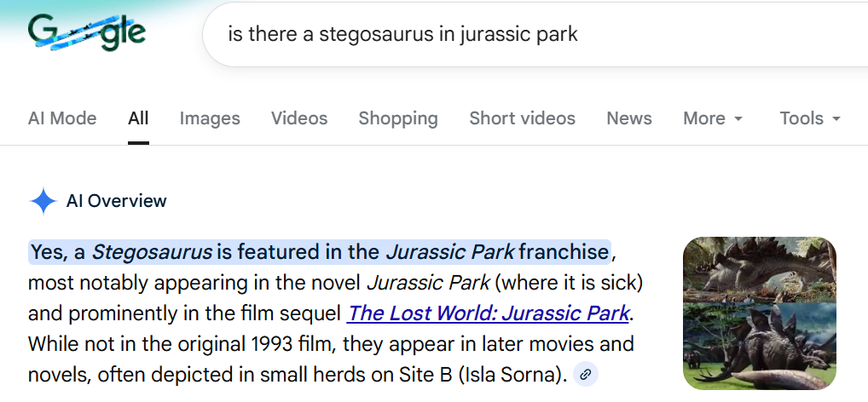Open The Lost World: Jurassic Park link
Screen dimensions: 868x402
pyautogui.click(x=489, y=313)
